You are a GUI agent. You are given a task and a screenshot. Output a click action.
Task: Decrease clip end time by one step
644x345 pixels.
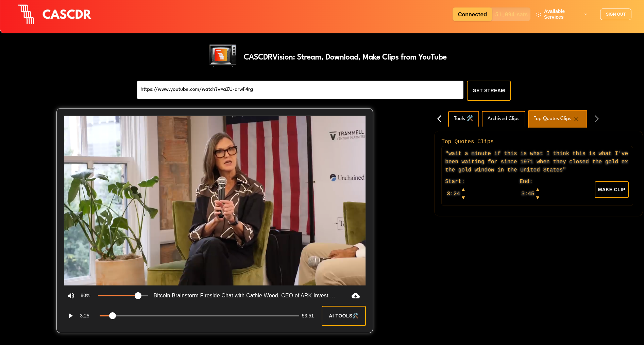coord(538,198)
